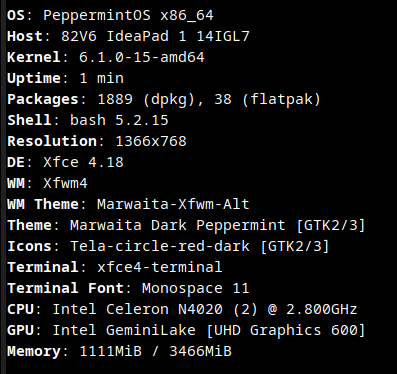
Task: Click the WM Xfwm4 line
Action: tap(47, 183)
